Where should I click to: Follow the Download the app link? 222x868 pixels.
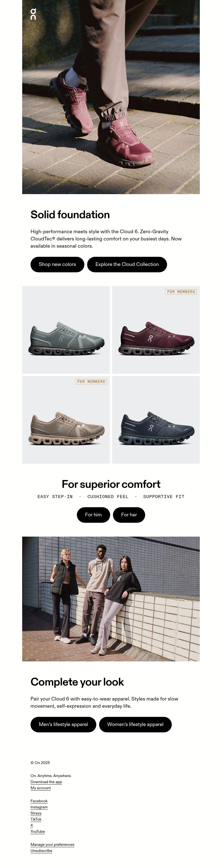click(46, 781)
